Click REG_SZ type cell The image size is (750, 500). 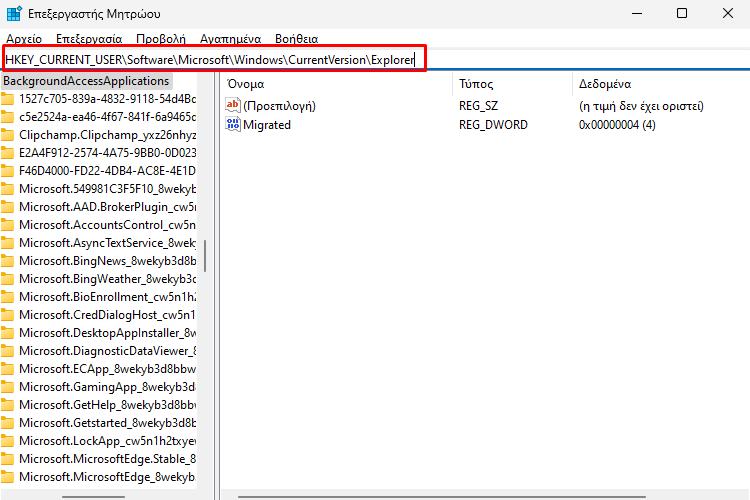pos(478,106)
